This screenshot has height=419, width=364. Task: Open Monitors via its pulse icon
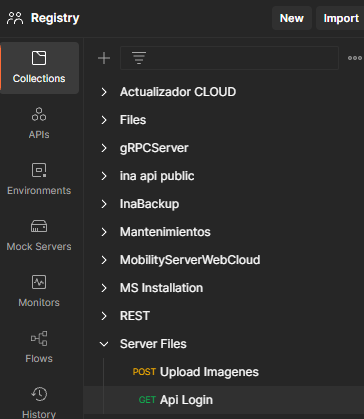[39, 282]
